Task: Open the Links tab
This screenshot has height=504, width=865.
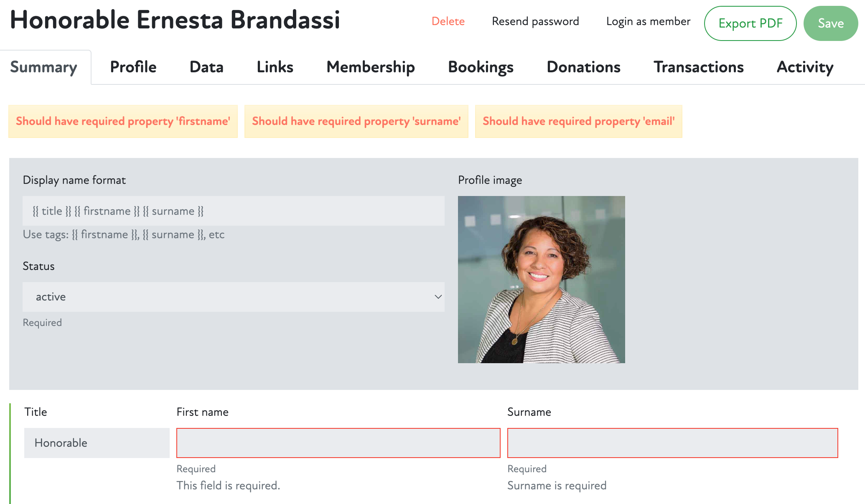Action: point(275,67)
